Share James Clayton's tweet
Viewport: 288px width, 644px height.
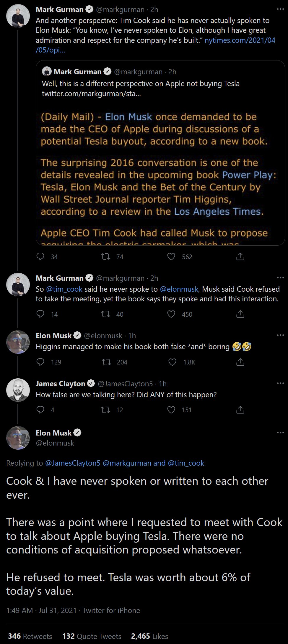point(240,410)
